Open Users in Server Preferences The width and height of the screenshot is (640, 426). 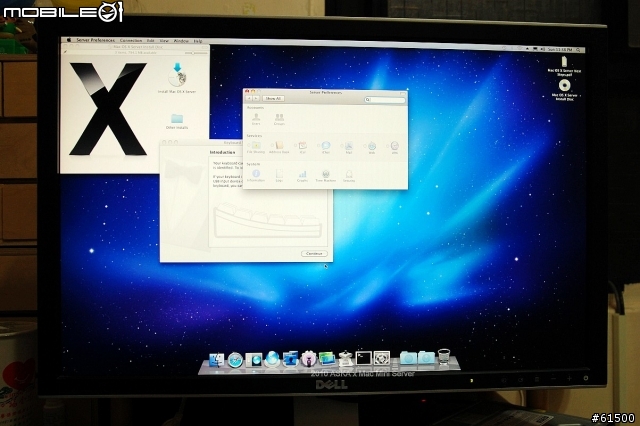click(x=256, y=119)
